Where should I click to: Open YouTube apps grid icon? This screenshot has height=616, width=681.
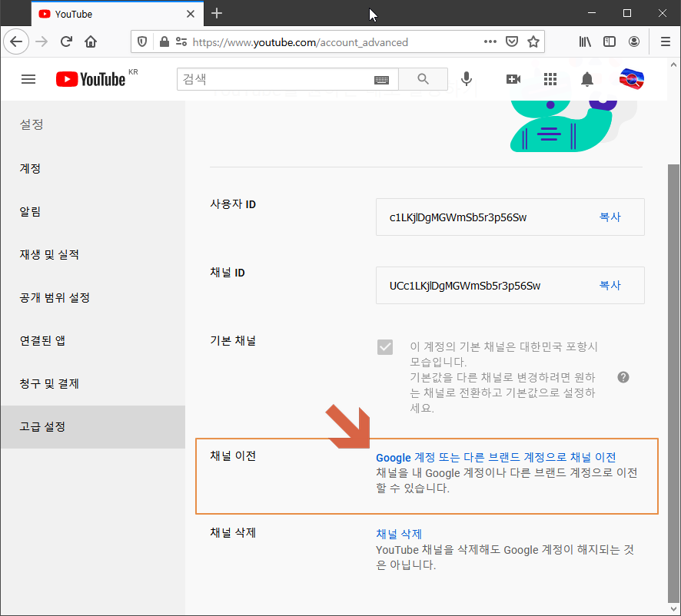550,79
